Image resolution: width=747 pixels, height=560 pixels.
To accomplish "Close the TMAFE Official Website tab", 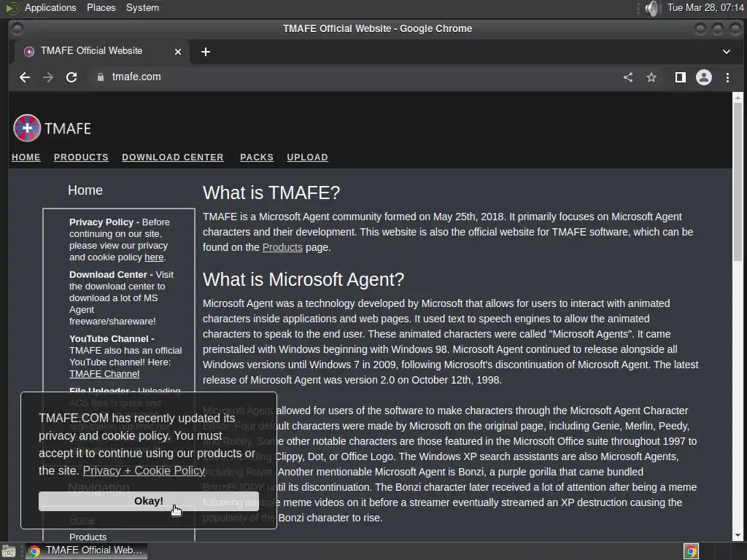I will tap(178, 52).
